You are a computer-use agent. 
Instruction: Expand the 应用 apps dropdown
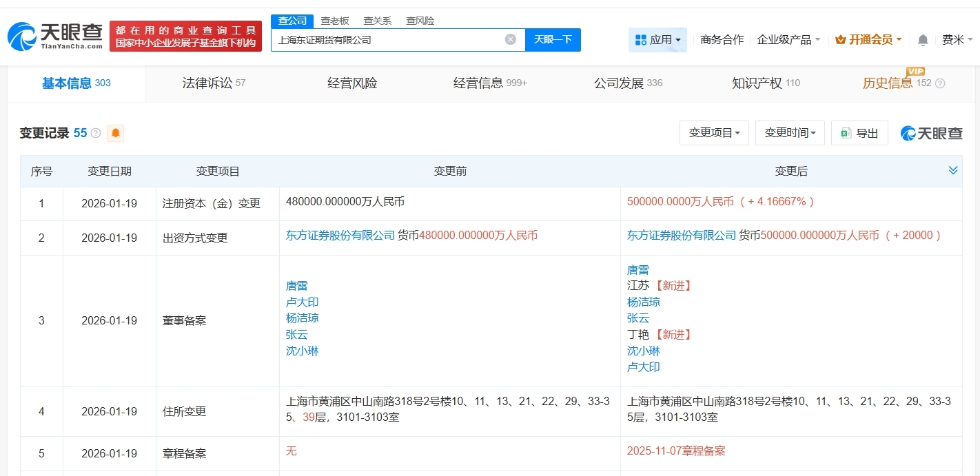click(657, 40)
